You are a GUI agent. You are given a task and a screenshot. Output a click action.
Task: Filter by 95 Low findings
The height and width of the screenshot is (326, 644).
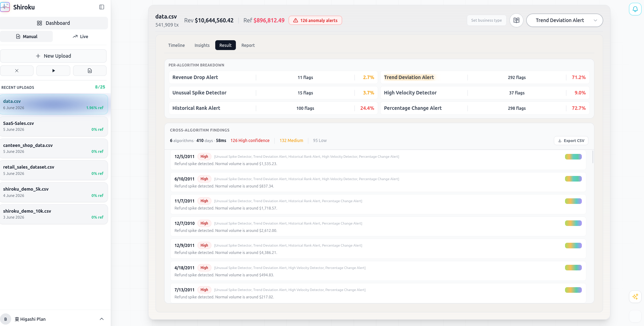pos(320,141)
